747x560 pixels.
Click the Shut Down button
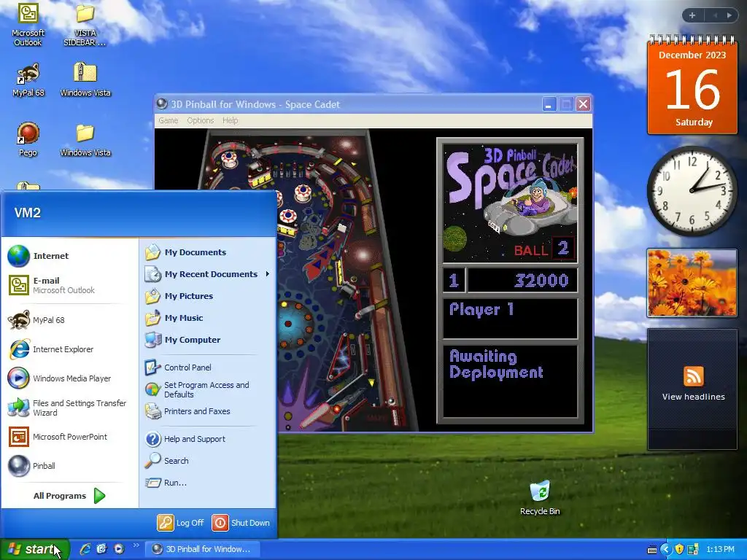click(241, 523)
